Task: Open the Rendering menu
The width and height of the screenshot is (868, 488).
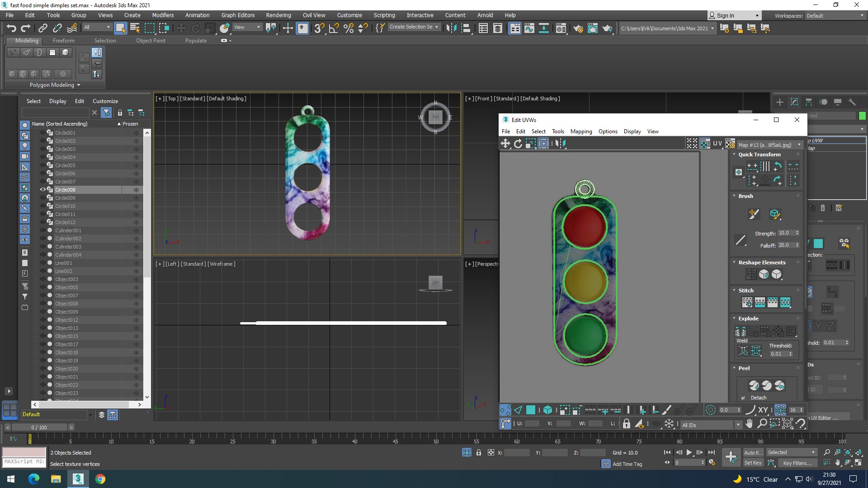Action: [x=278, y=15]
